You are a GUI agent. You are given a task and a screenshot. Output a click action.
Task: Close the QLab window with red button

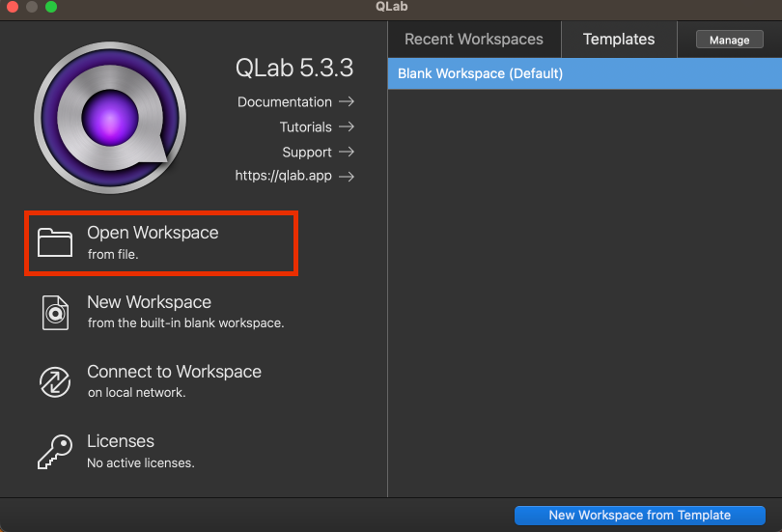pos(13,7)
